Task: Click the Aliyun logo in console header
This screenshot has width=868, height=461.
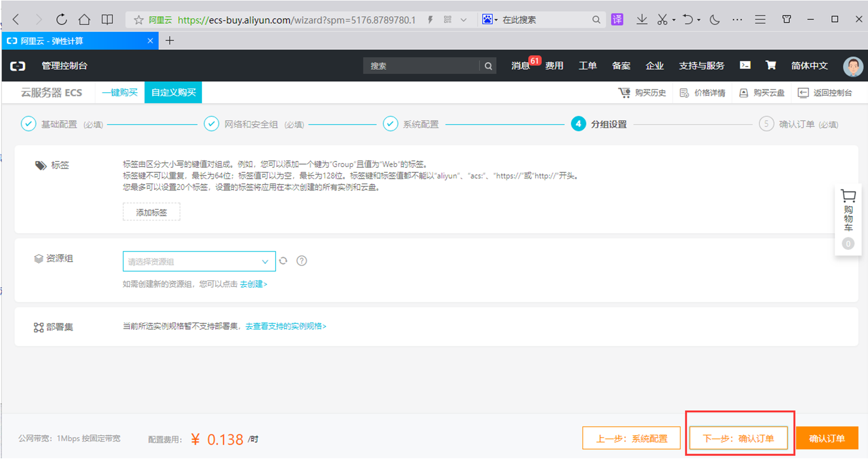Action: click(x=18, y=66)
